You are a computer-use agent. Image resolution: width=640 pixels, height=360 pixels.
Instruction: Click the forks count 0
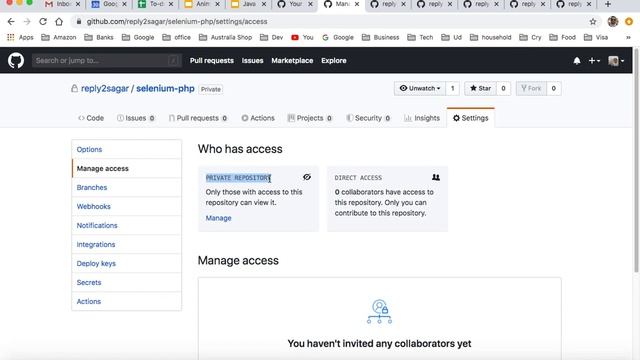coord(553,88)
